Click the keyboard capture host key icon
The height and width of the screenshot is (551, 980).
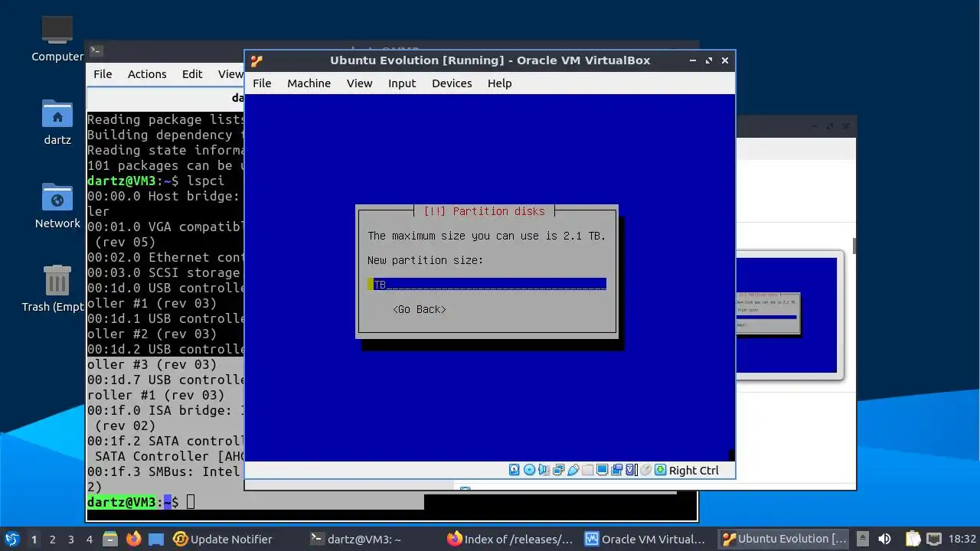660,470
